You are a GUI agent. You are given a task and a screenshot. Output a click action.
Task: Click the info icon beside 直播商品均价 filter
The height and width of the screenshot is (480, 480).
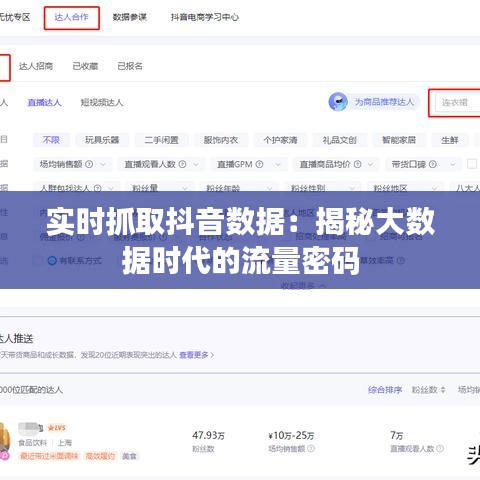pyautogui.click(x=357, y=164)
